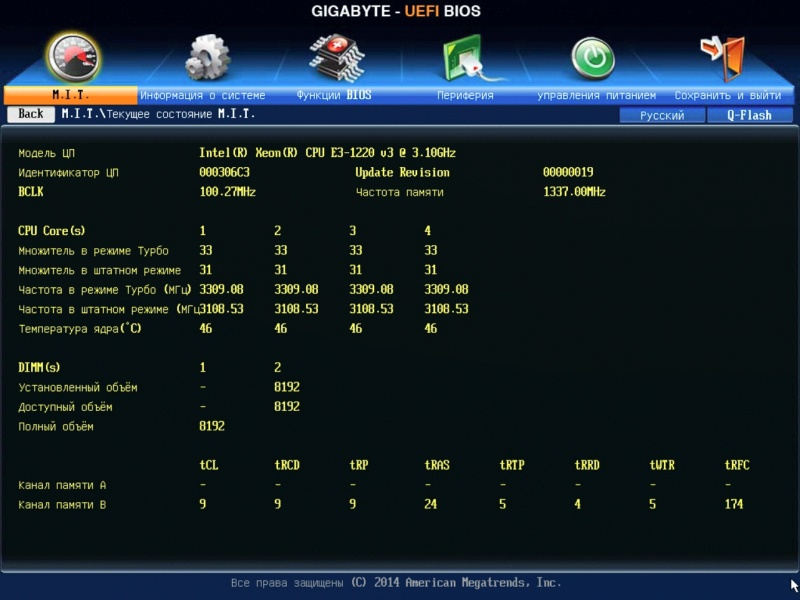Click the GIGABYTE - UEFI BIOS title
Image resolution: width=800 pixels, height=600 pixels.
[396, 11]
